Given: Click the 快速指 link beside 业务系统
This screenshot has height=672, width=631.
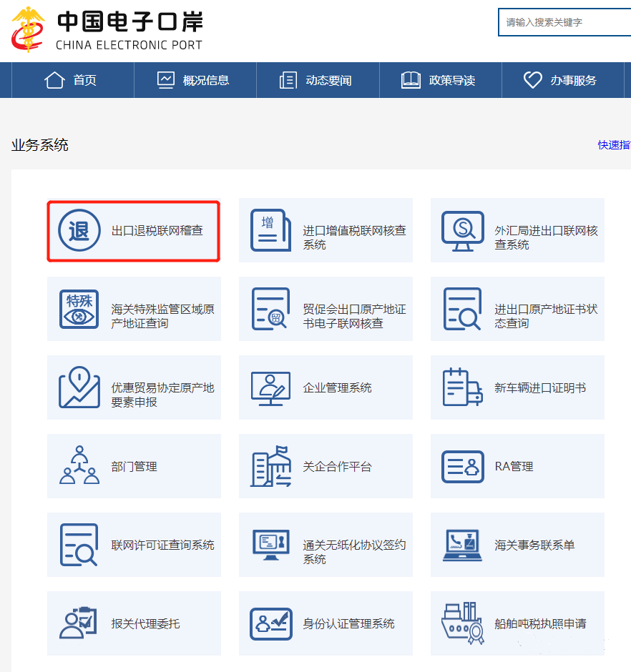Looking at the screenshot, I should 614,145.
